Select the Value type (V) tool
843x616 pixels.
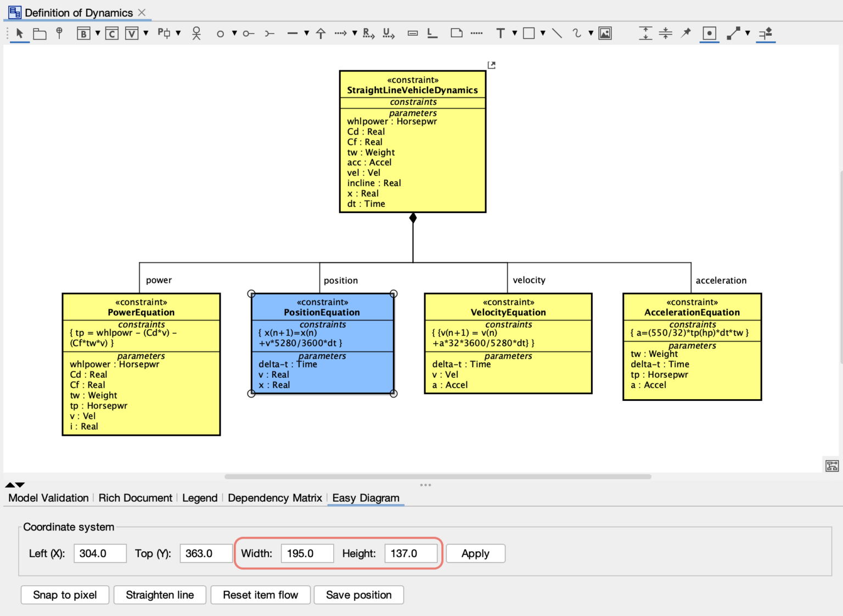point(132,33)
